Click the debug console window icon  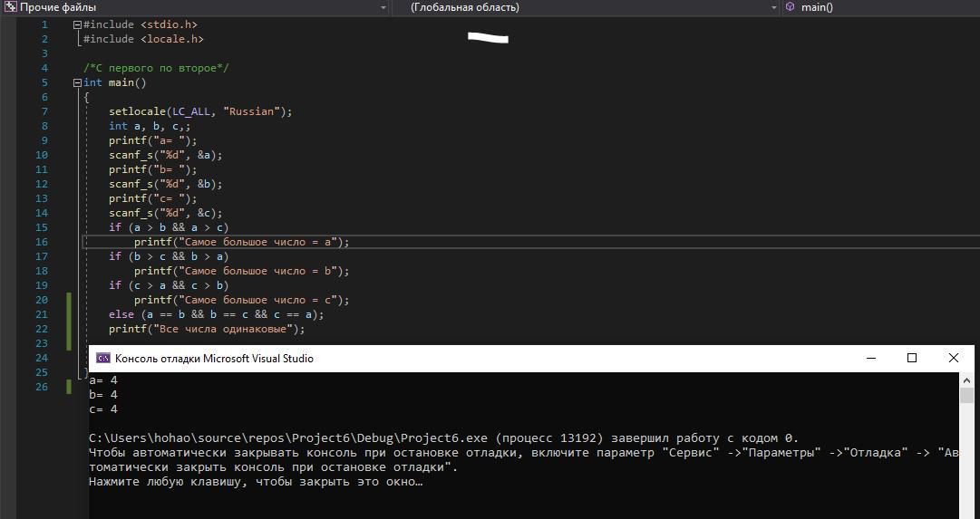pyautogui.click(x=103, y=359)
